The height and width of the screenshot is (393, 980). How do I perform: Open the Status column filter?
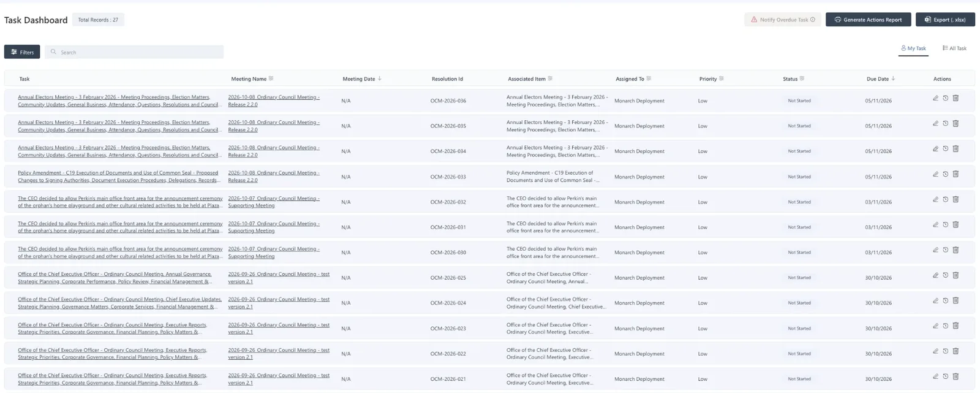pyautogui.click(x=802, y=78)
